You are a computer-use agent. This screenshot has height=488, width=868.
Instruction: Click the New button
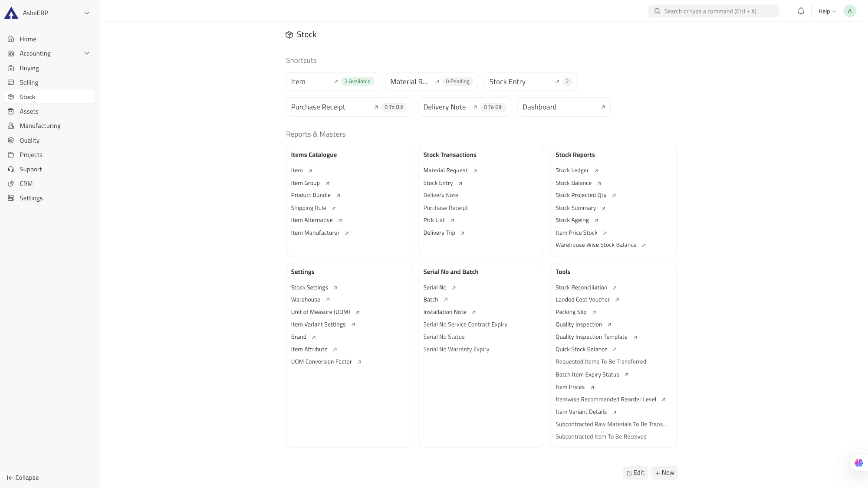click(664, 473)
